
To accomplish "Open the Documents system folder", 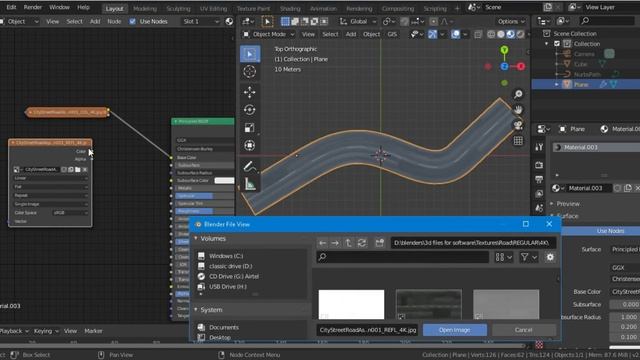I will point(224,327).
